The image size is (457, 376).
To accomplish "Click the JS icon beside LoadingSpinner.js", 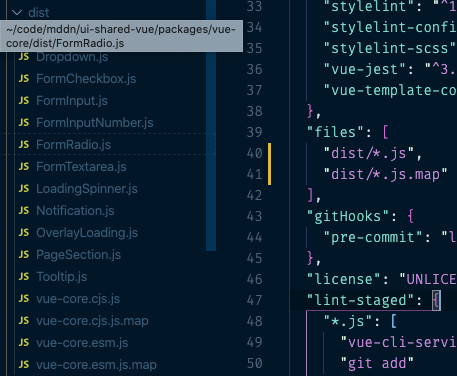I will (x=24, y=189).
